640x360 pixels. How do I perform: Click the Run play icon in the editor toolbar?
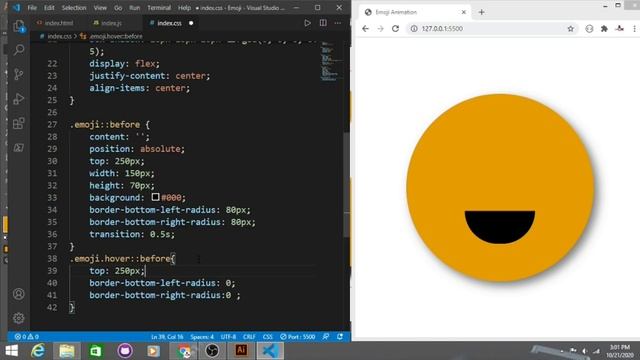coord(307,23)
